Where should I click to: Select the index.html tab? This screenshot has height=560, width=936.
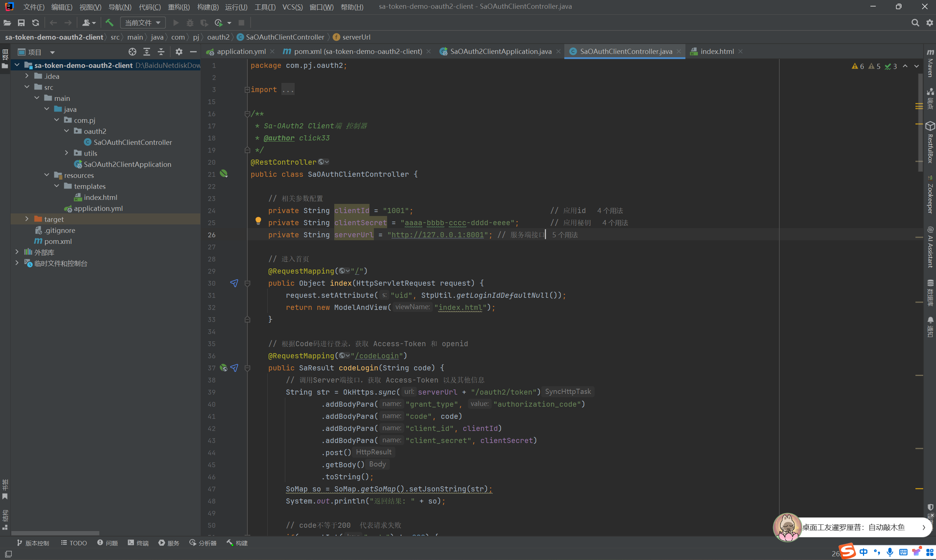(x=717, y=51)
